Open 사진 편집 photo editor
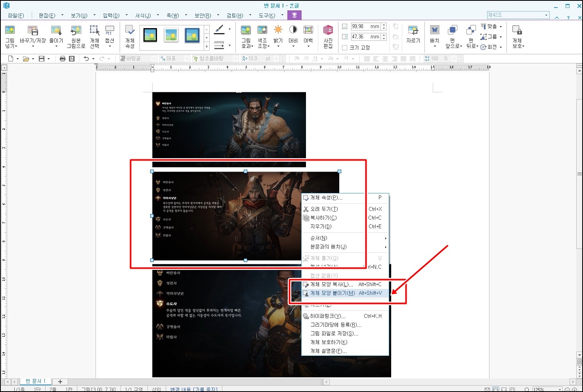 (328, 36)
